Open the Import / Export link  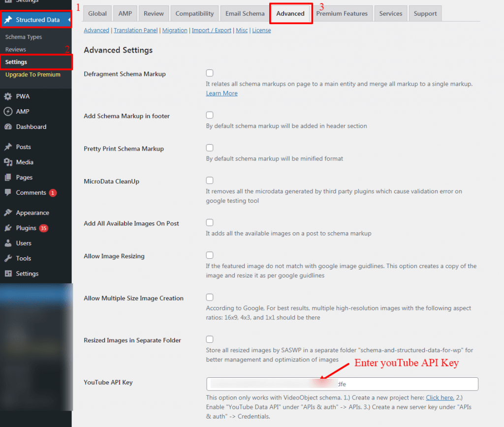click(x=212, y=30)
